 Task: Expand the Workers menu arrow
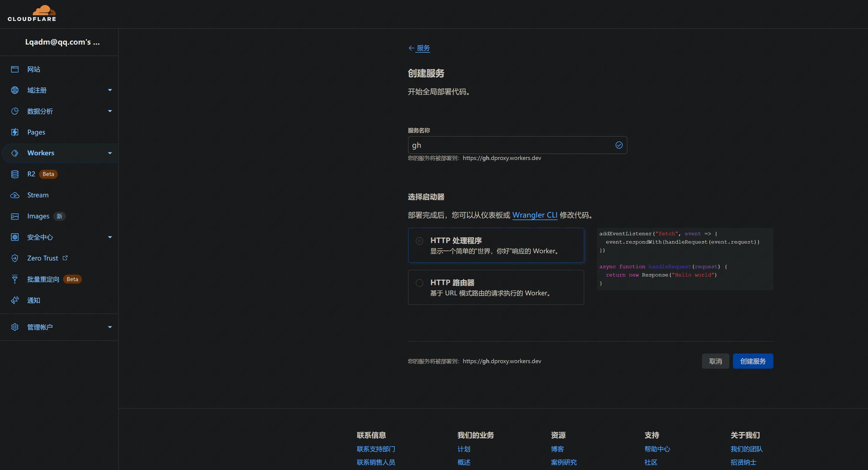click(110, 153)
